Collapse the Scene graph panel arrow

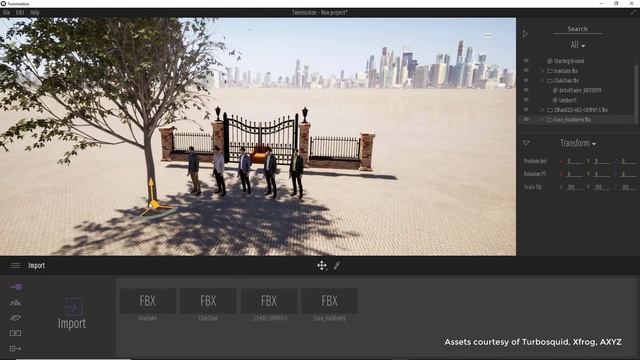click(x=525, y=34)
